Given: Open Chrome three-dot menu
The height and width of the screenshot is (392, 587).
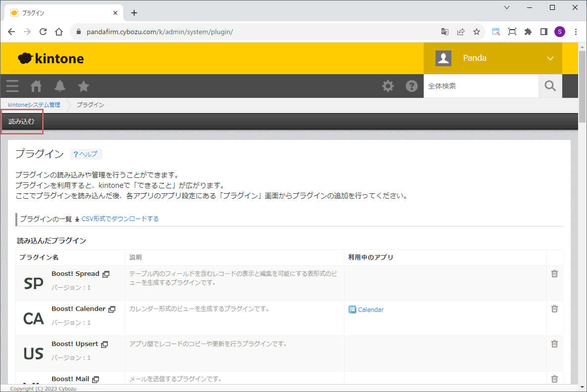Looking at the screenshot, I should tap(576, 32).
